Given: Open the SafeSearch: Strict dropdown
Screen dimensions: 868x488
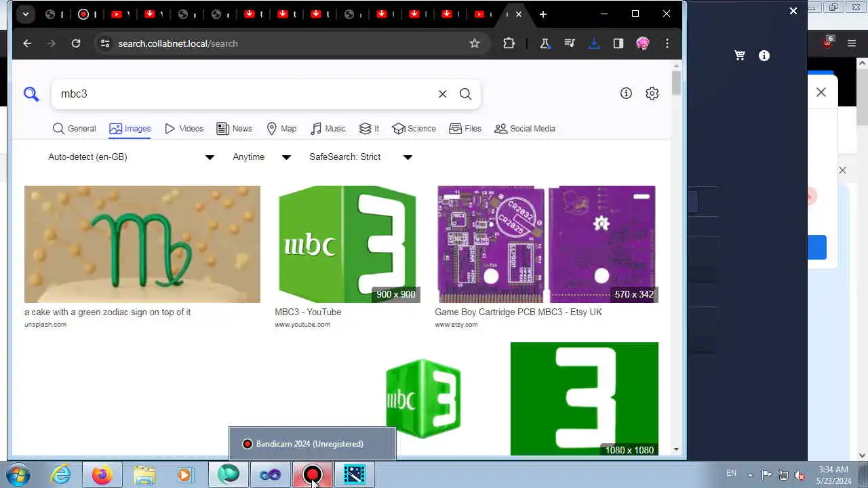Looking at the screenshot, I should (x=361, y=157).
